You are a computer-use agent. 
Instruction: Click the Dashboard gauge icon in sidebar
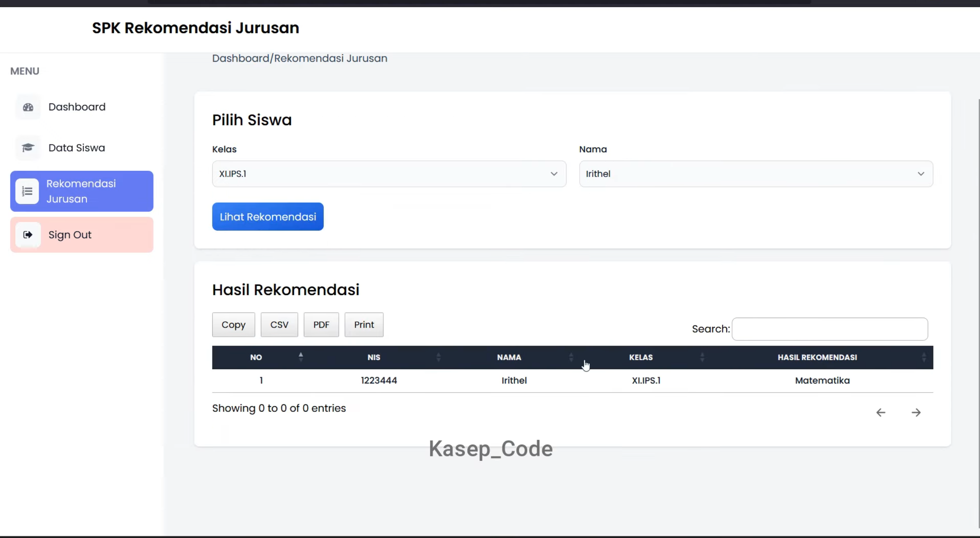click(28, 107)
